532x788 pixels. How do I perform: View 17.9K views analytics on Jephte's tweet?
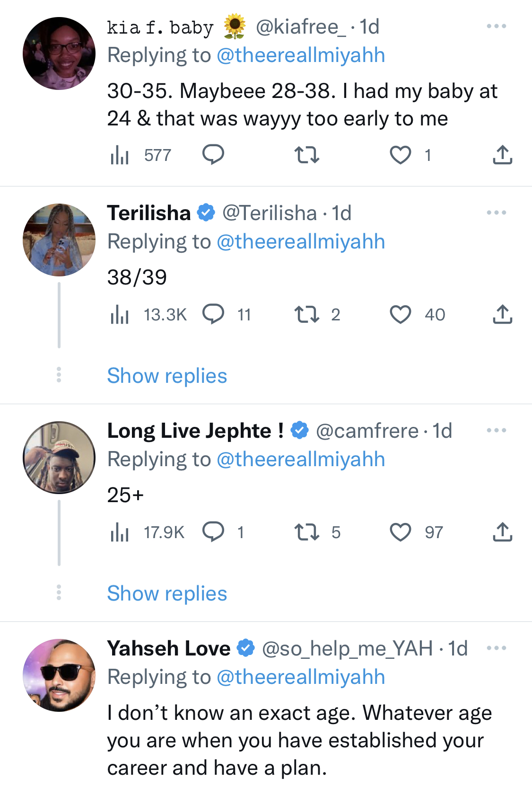pyautogui.click(x=147, y=532)
